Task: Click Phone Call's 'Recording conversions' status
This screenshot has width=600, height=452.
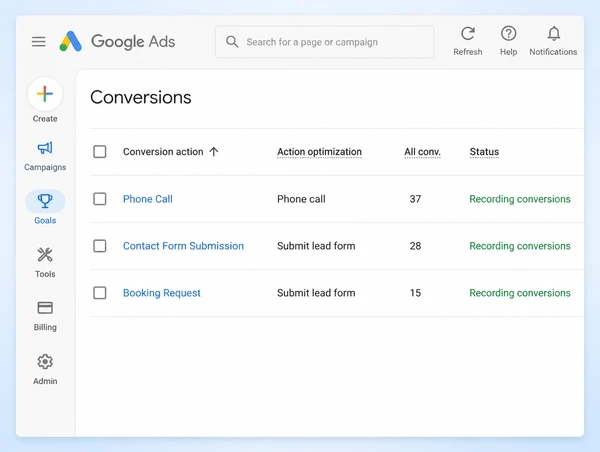Action: [520, 199]
